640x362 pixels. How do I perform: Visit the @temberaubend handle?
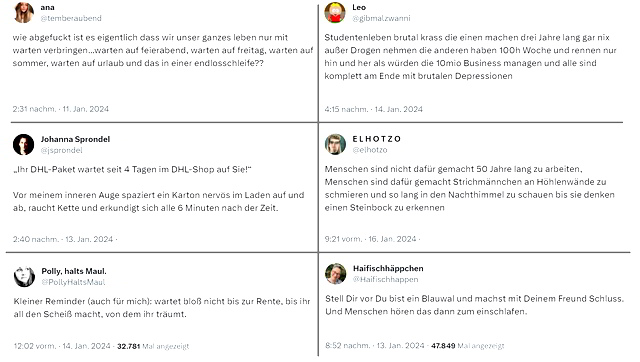[x=71, y=18]
